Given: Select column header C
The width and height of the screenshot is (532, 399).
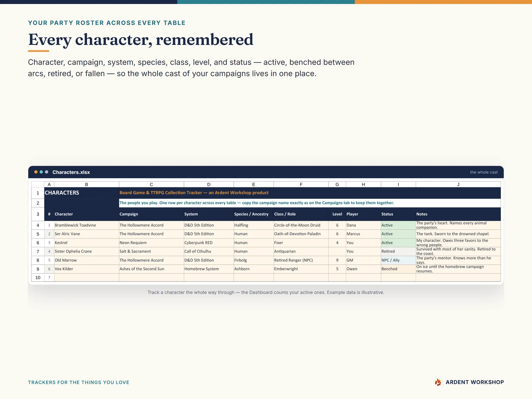Looking at the screenshot, I should [151, 185].
